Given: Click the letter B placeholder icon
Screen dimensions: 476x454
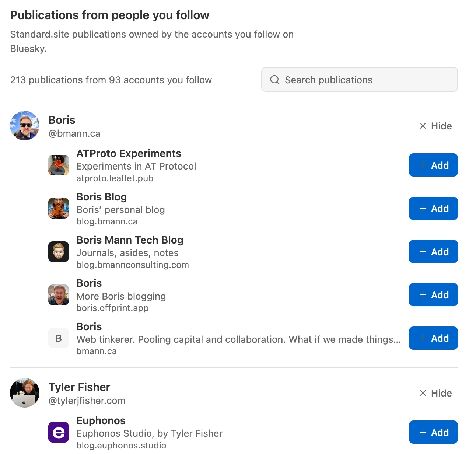Looking at the screenshot, I should pyautogui.click(x=59, y=338).
